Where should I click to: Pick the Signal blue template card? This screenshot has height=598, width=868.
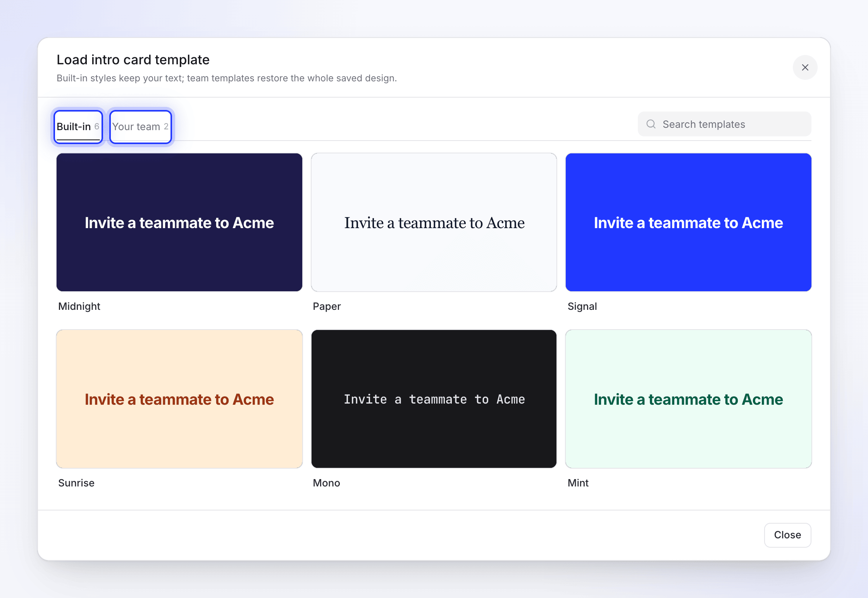click(x=689, y=222)
